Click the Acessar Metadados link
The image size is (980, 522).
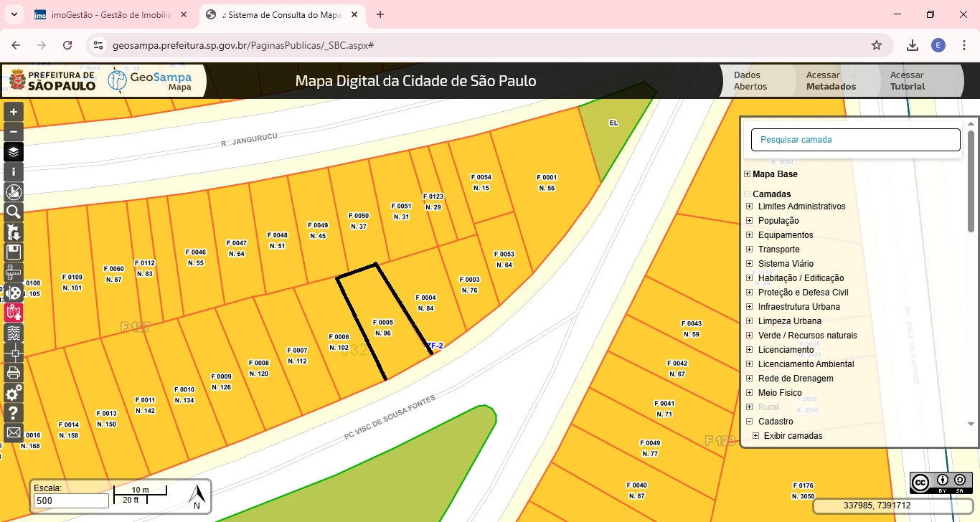point(830,80)
